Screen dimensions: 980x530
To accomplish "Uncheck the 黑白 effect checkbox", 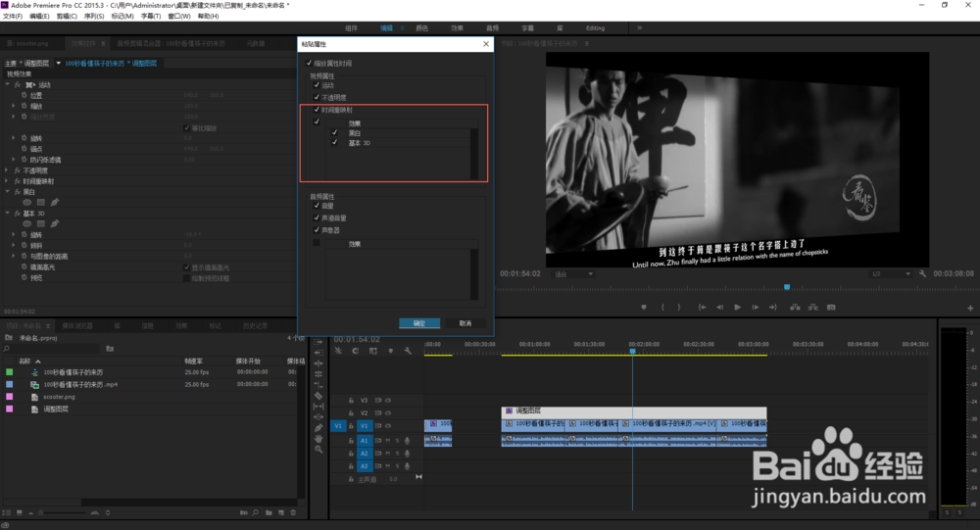I will (x=334, y=132).
